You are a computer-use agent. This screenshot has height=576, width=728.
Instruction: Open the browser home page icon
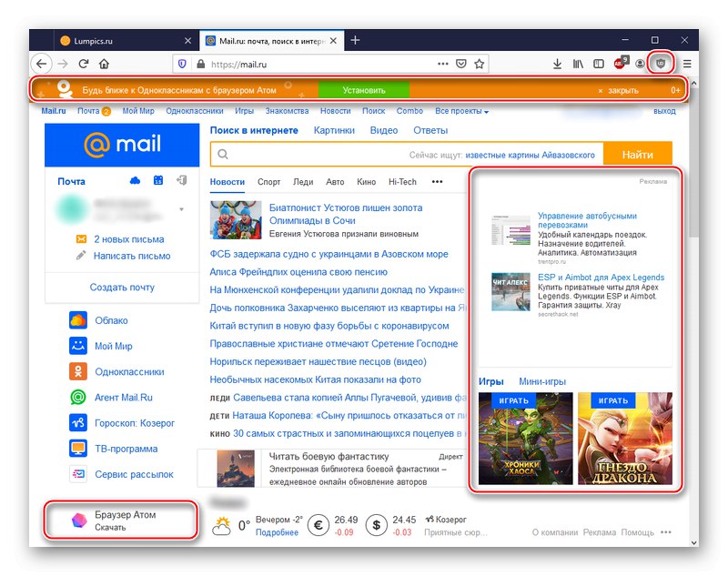(104, 64)
